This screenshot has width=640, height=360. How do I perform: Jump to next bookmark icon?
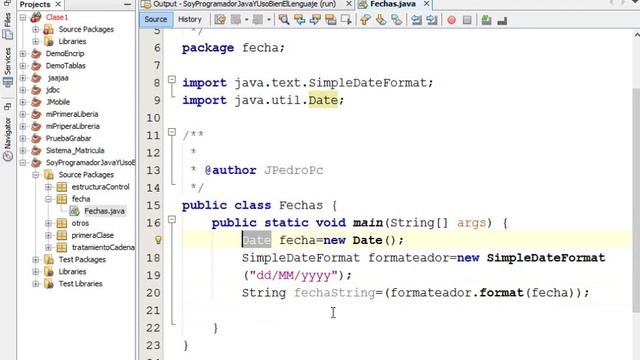pyautogui.click(x=381, y=20)
